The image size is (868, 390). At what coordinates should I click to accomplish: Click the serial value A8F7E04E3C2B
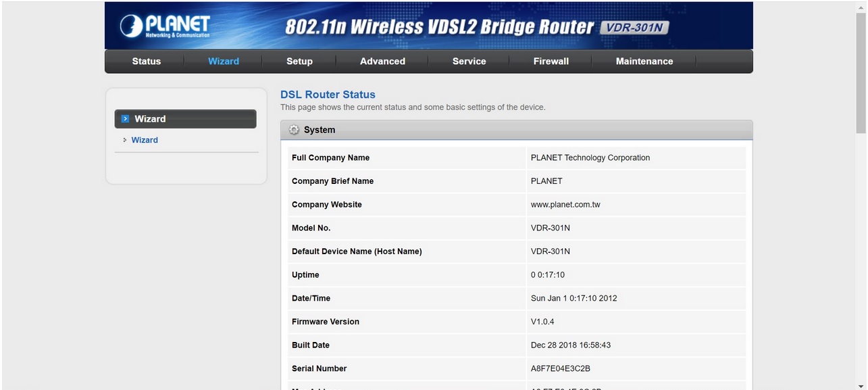561,368
